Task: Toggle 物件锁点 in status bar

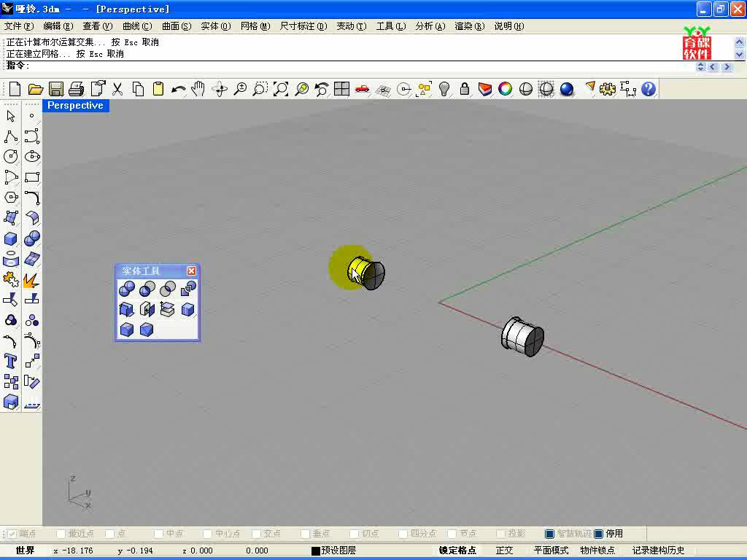Action: point(598,551)
